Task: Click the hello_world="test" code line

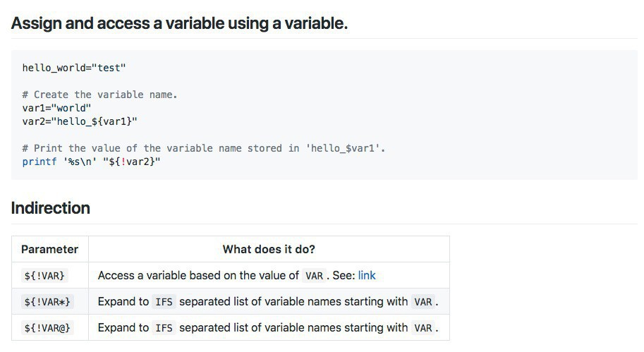Action: tap(74, 68)
